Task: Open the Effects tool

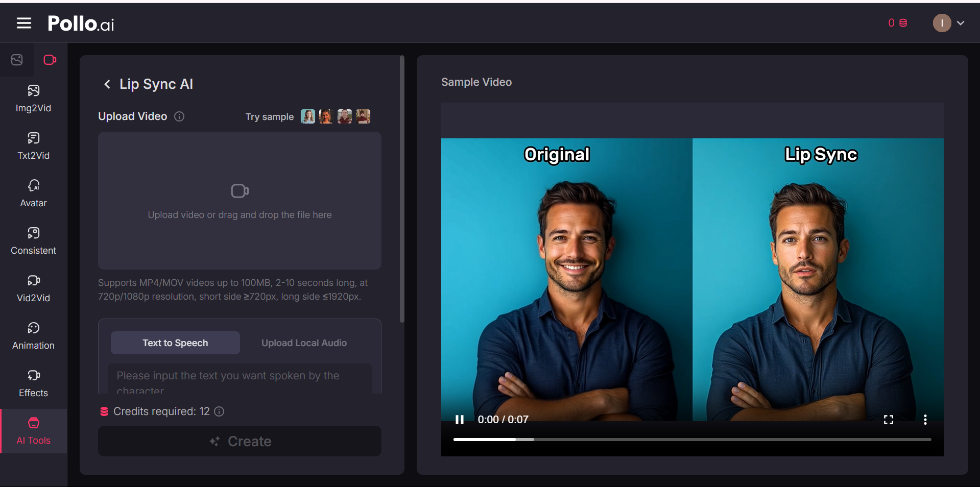Action: (x=33, y=383)
